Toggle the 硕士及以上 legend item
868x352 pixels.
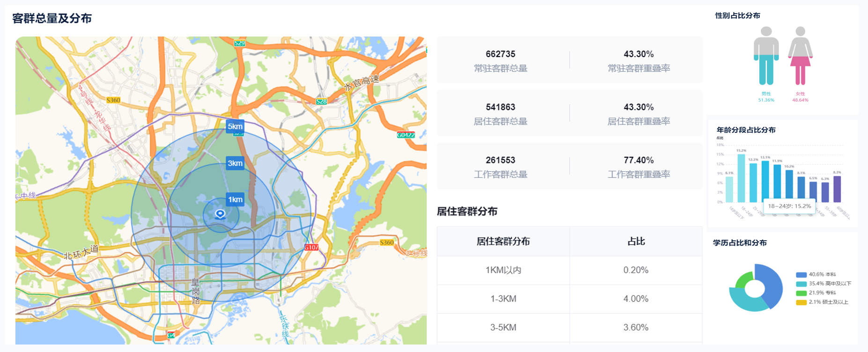click(823, 302)
